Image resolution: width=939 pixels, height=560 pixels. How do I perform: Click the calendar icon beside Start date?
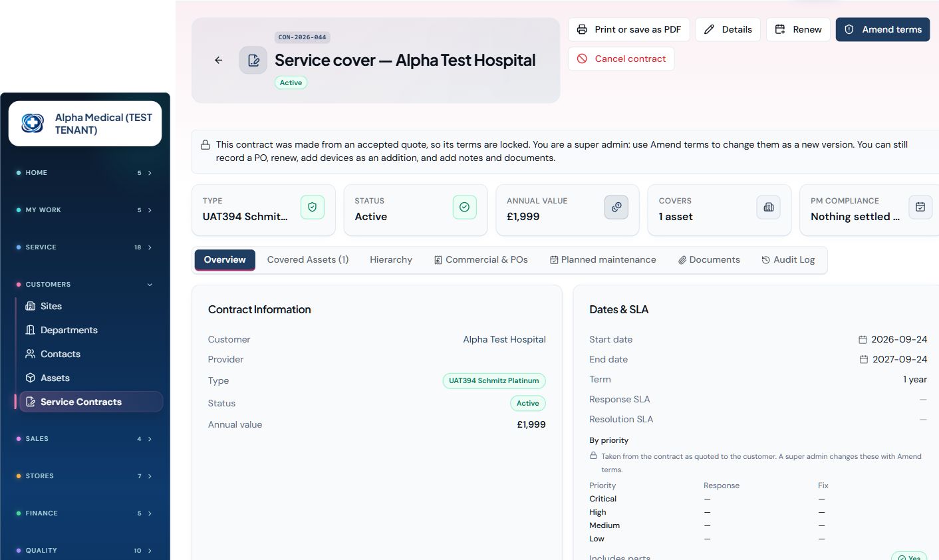point(863,339)
